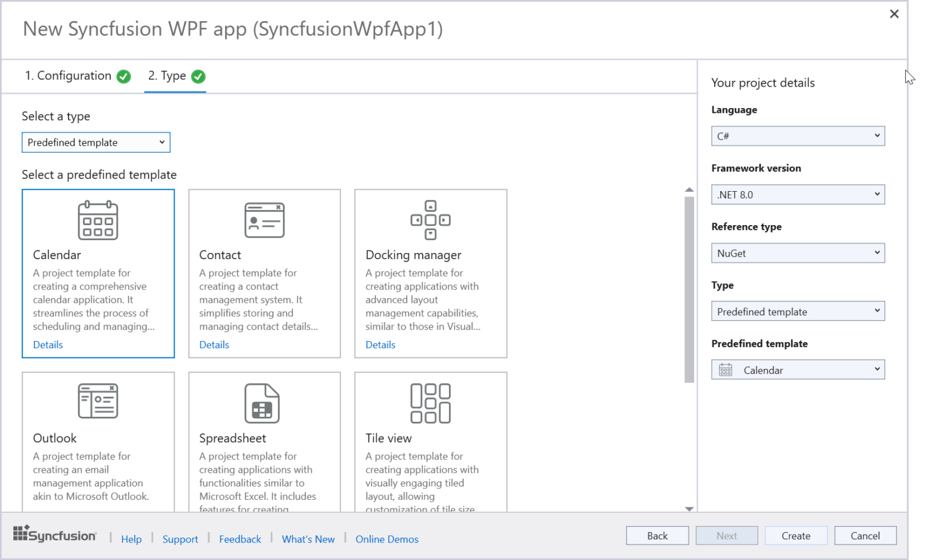
Task: Click the calendar icon in Predefined template selector
Action: tap(726, 369)
